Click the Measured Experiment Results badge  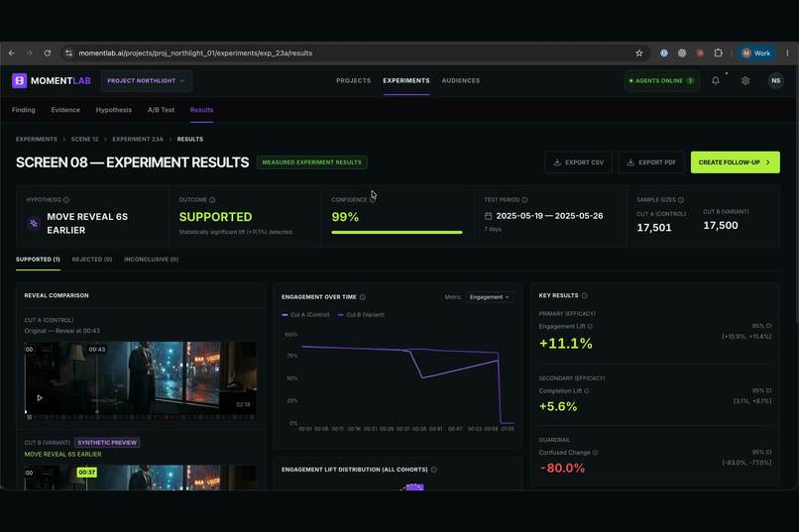tap(312, 162)
